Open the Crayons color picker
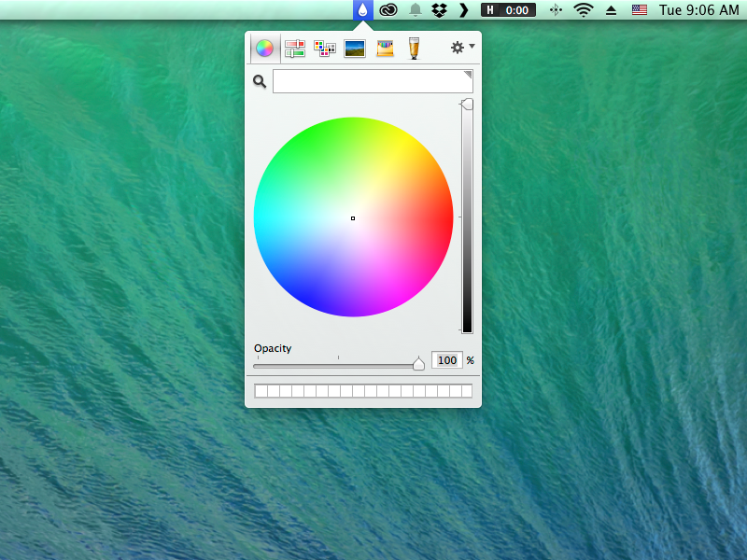 pos(385,47)
